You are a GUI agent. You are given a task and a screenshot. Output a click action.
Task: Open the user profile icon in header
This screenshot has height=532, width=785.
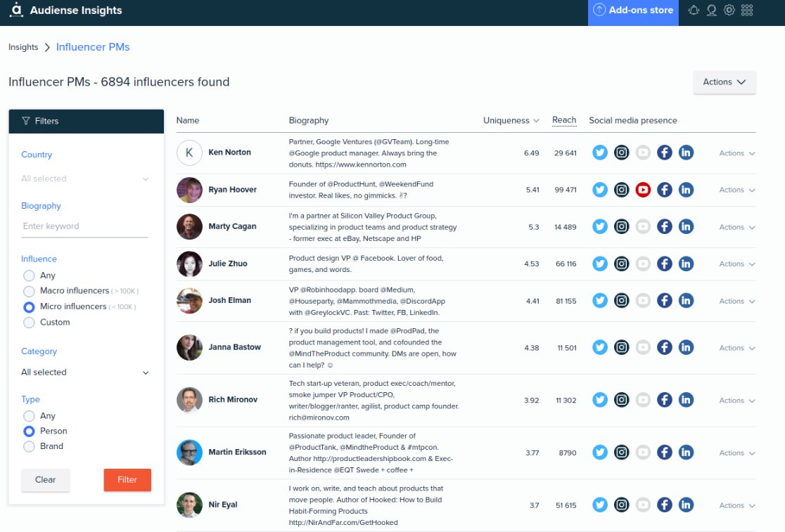pyautogui.click(x=711, y=10)
